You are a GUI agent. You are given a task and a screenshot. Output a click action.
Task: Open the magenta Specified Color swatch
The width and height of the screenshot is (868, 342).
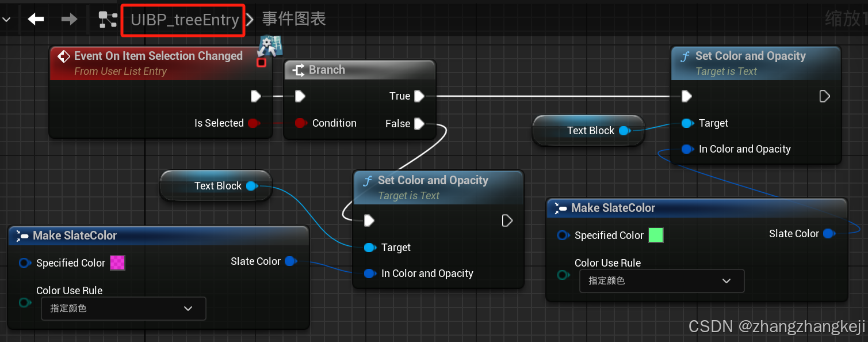(117, 263)
